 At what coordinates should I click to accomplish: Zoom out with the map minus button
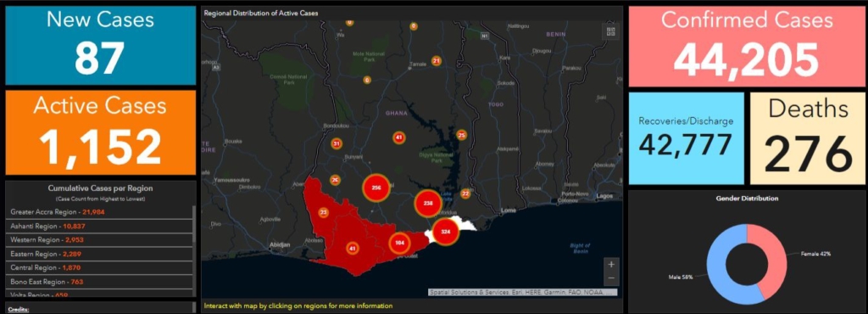(x=610, y=278)
